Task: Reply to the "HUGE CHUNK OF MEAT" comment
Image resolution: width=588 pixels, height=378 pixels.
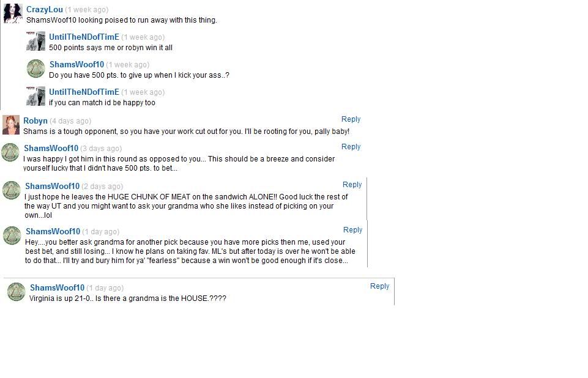Action: tap(352, 185)
